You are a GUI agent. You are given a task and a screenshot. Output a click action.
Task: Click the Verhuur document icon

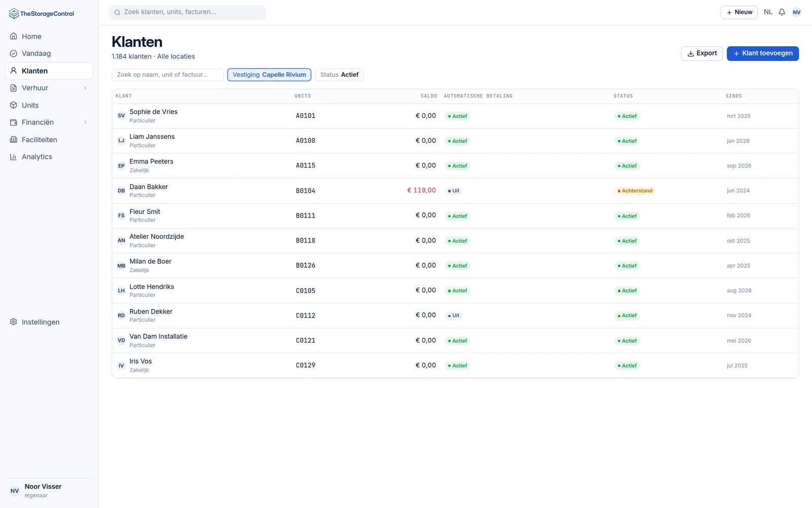14,88
